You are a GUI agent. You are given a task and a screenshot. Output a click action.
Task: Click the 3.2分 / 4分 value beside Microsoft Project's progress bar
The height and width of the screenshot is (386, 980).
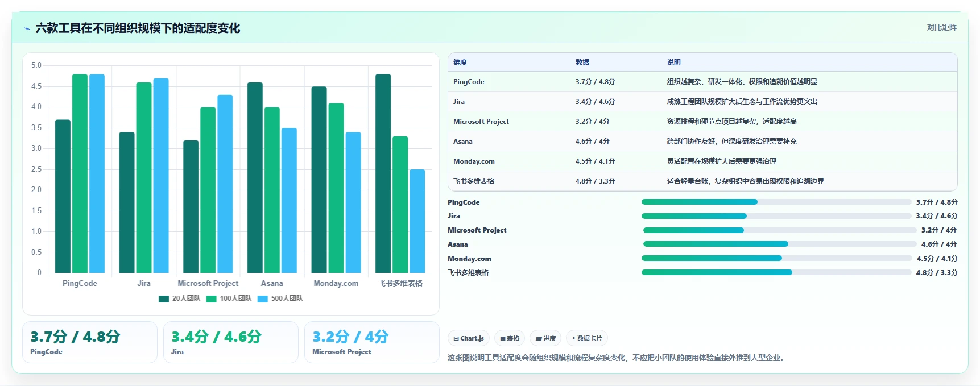tap(939, 230)
